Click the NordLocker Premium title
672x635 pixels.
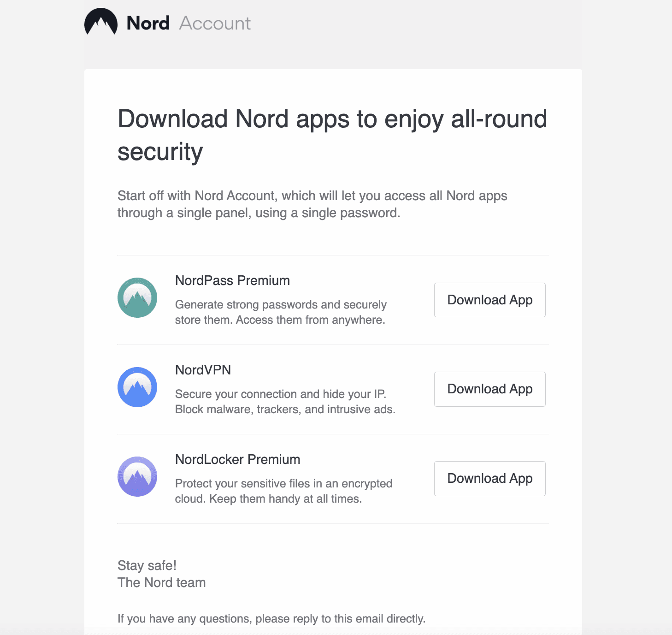237,459
